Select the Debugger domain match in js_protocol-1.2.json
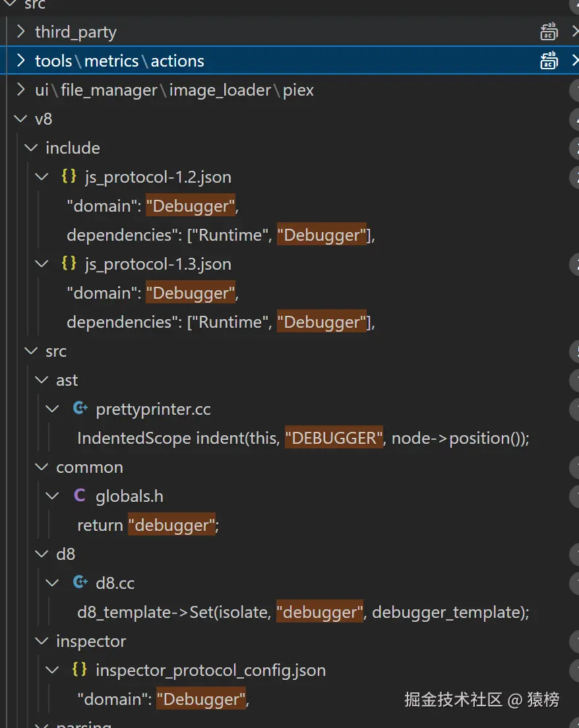This screenshot has width=579, height=728. pos(191,206)
